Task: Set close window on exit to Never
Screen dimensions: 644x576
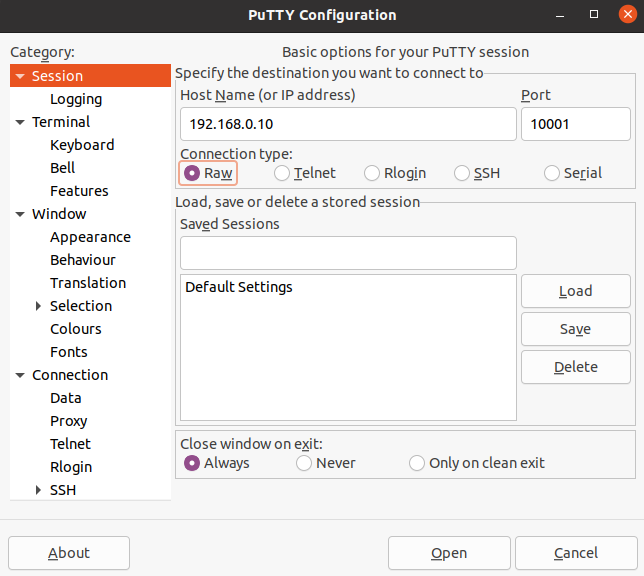Action: pyautogui.click(x=304, y=463)
